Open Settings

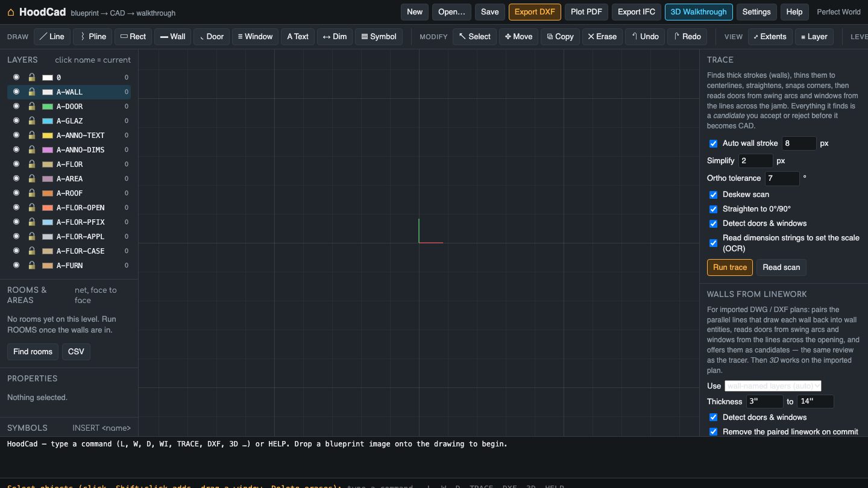(x=756, y=12)
